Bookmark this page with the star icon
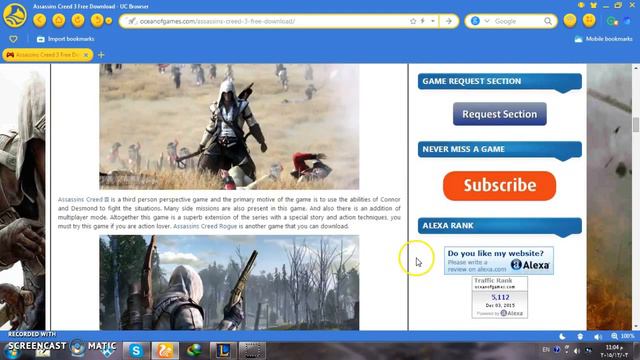Image resolution: width=640 pixels, height=360 pixels. click(413, 21)
